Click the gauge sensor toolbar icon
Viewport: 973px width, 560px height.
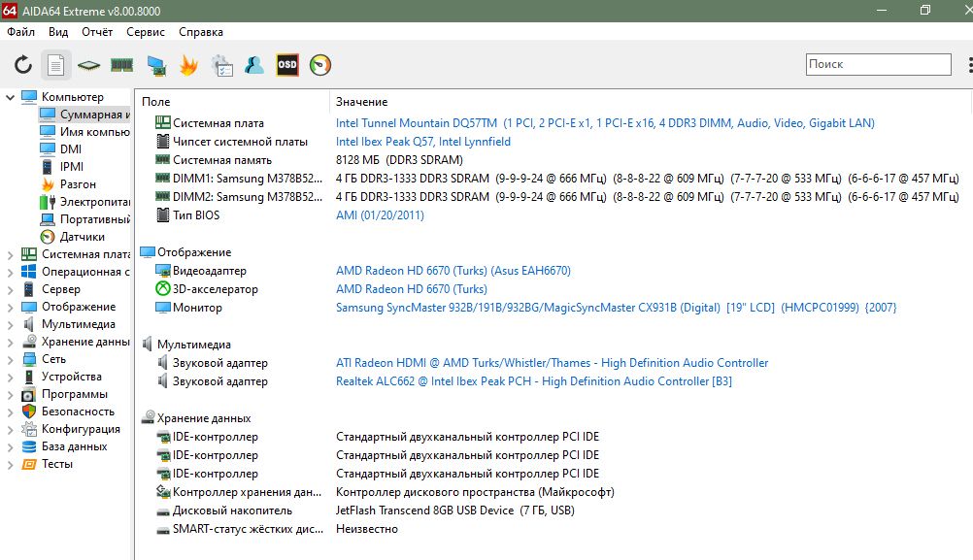point(320,64)
